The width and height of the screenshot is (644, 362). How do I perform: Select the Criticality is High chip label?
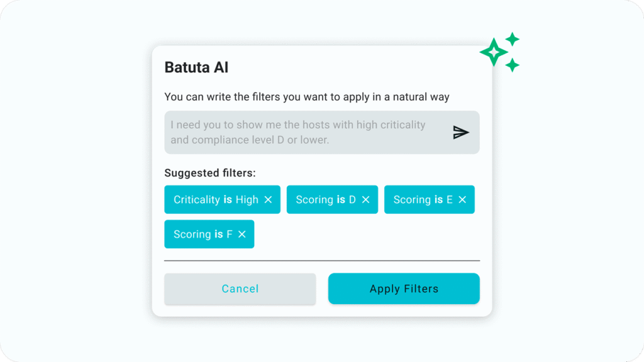coord(216,200)
